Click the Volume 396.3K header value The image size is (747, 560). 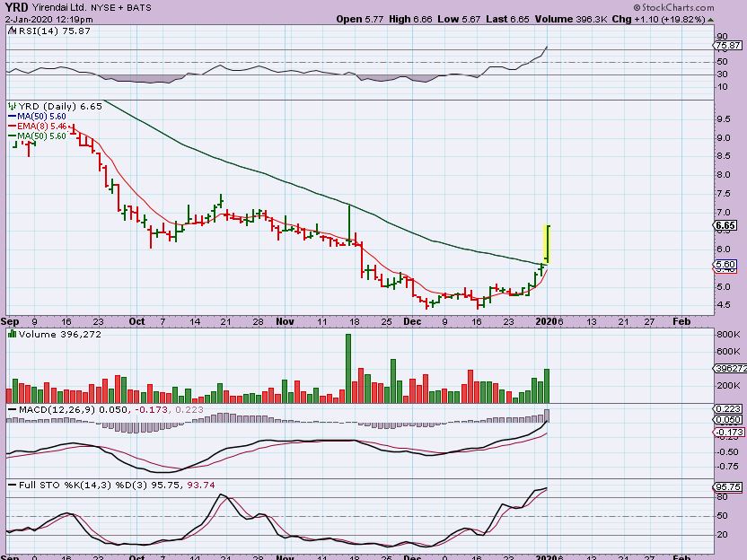pos(571,19)
